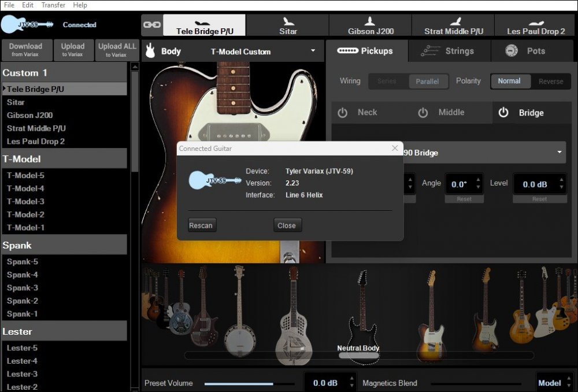Select the Gibson J200 preset tab

[370, 25]
